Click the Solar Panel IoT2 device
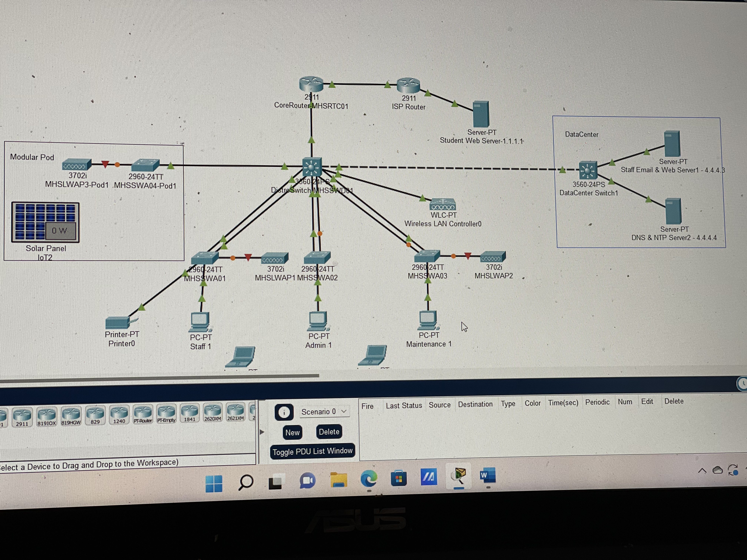Screen dimensions: 747x560 (45, 222)
